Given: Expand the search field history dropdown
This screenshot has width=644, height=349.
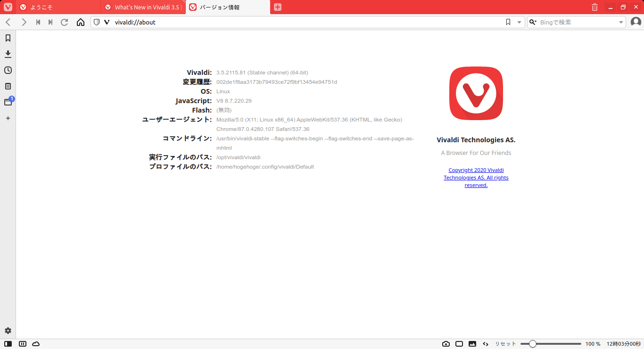Looking at the screenshot, I should click(x=621, y=22).
